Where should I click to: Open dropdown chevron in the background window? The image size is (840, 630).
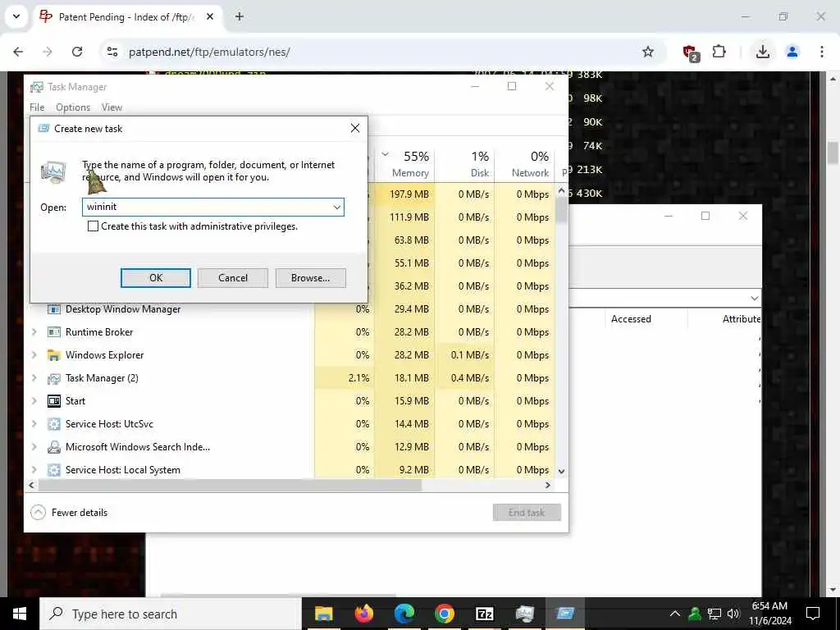(755, 298)
